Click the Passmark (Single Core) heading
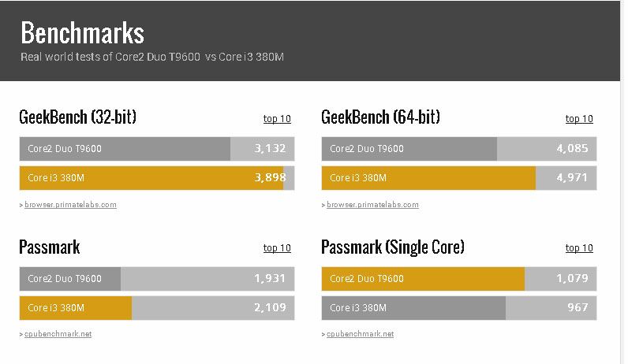This screenshot has height=364, width=628. click(x=393, y=247)
